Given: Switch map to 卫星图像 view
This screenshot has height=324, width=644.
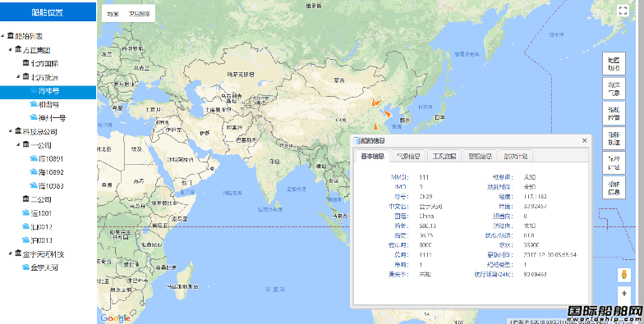Looking at the screenshot, I should pyautogui.click(x=140, y=13).
